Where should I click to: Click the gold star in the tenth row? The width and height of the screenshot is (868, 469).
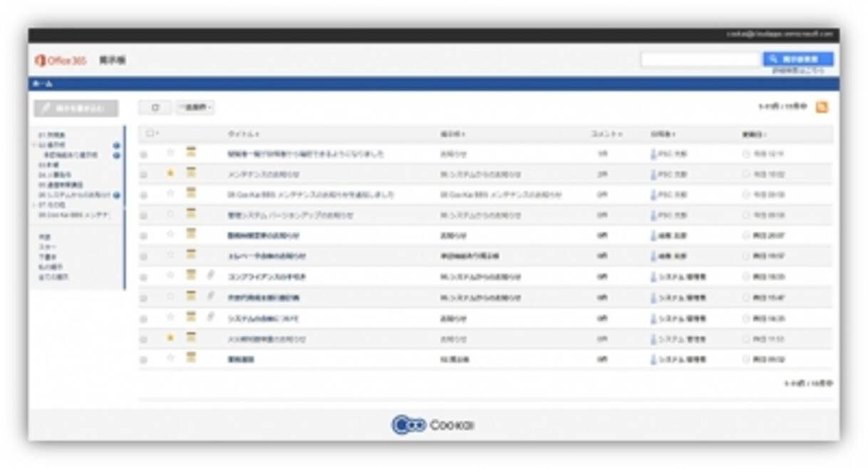[170, 338]
